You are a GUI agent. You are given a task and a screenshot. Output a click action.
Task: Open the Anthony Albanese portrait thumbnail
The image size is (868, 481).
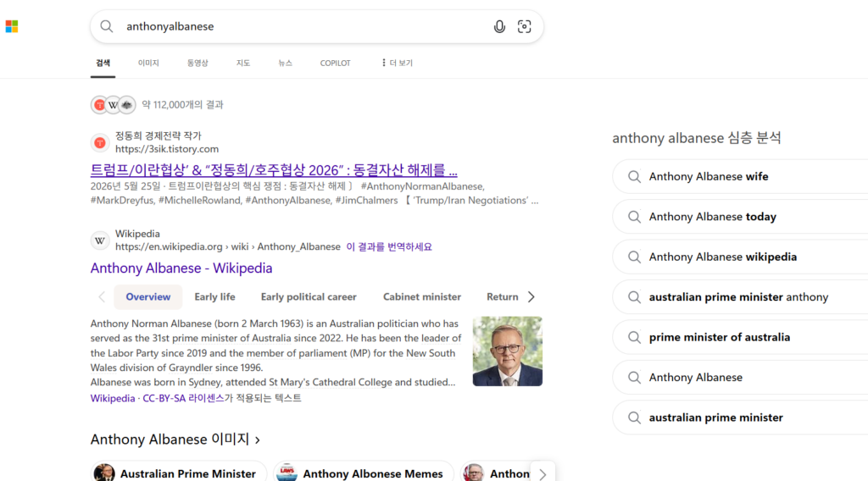tap(508, 351)
